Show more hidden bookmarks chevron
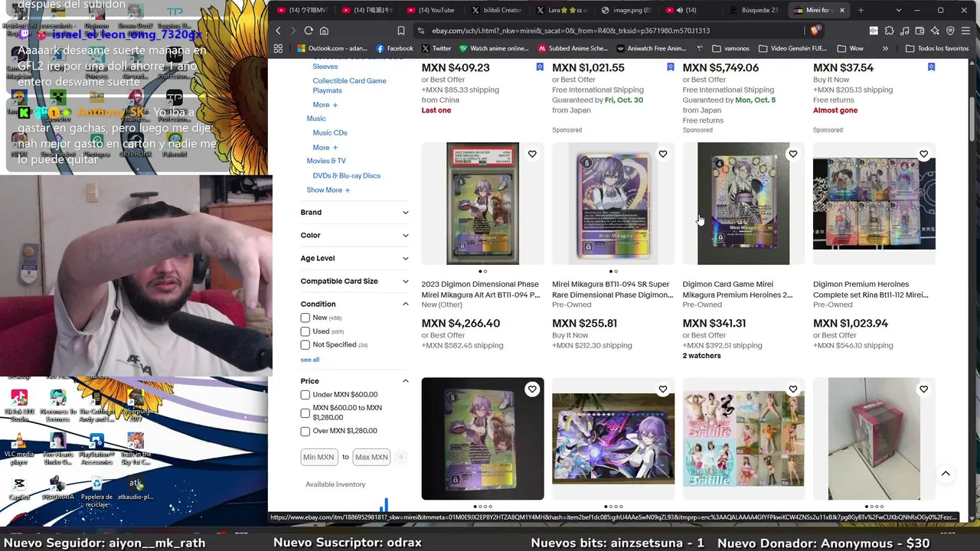Screen dimensions: 980x551 885,48
